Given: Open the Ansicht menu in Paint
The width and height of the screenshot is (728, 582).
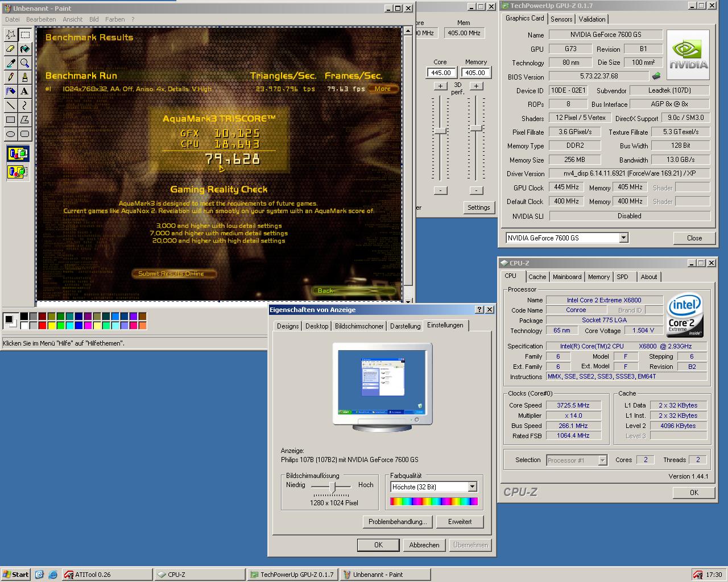Looking at the screenshot, I should [x=73, y=19].
